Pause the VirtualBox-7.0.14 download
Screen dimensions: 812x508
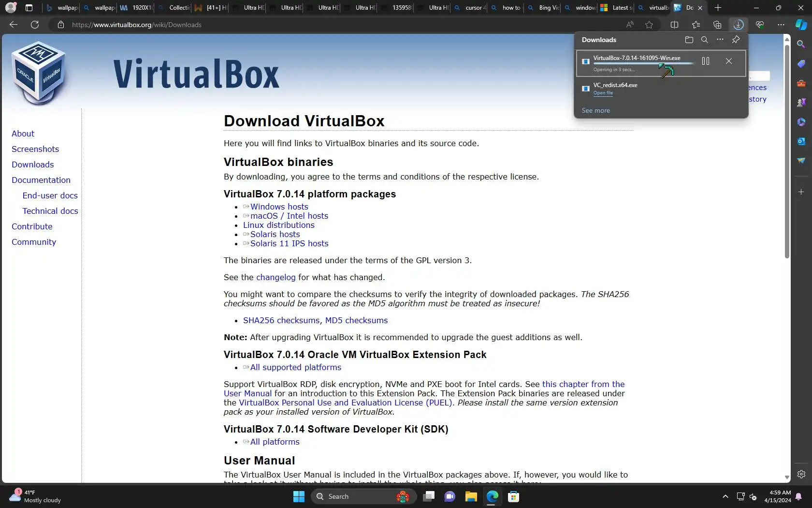tap(706, 61)
